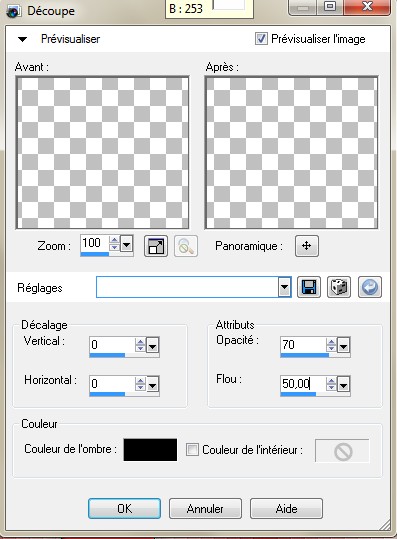Randomize parameters with the dice icon

(339, 287)
